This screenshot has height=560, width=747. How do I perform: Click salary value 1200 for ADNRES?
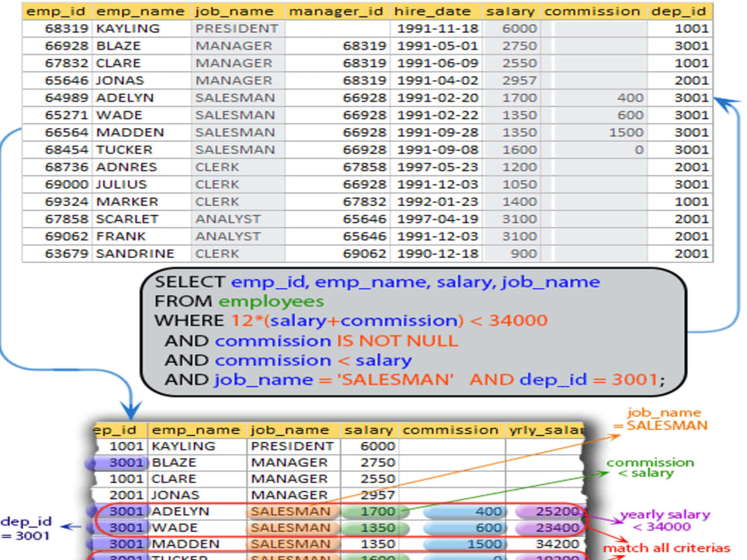511,167
